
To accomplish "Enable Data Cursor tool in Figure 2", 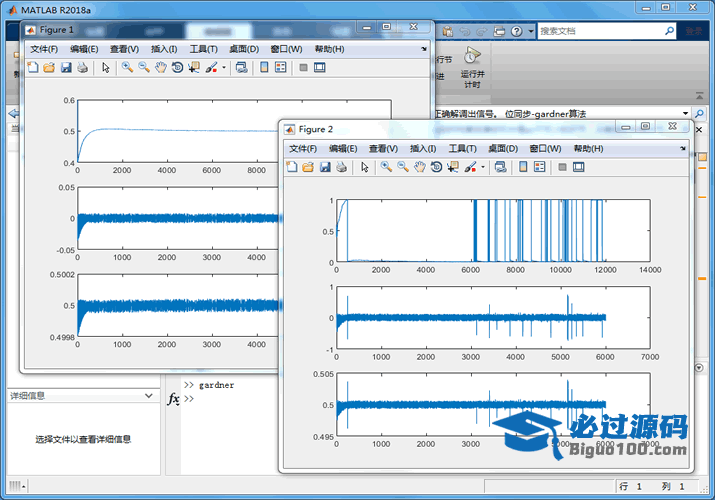I will point(453,167).
